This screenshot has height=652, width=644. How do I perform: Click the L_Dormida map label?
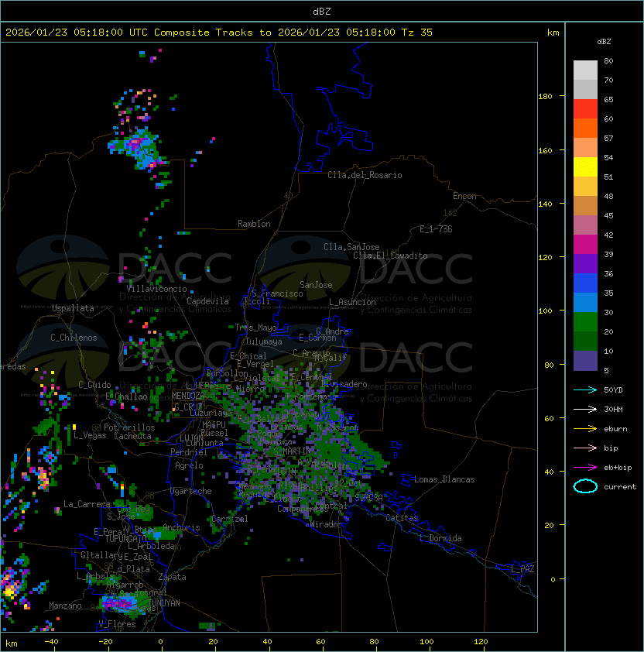(440, 538)
